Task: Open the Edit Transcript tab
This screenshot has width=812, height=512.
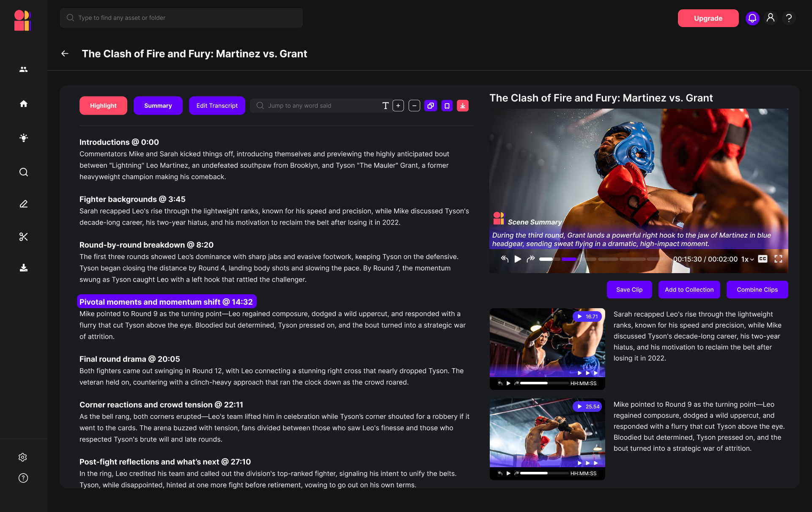Action: click(217, 105)
